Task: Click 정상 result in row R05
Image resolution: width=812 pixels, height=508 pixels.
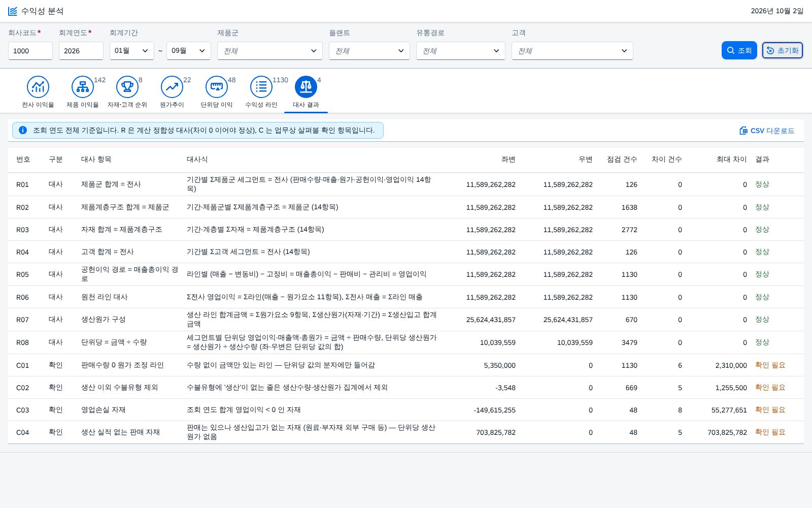Action: [762, 274]
